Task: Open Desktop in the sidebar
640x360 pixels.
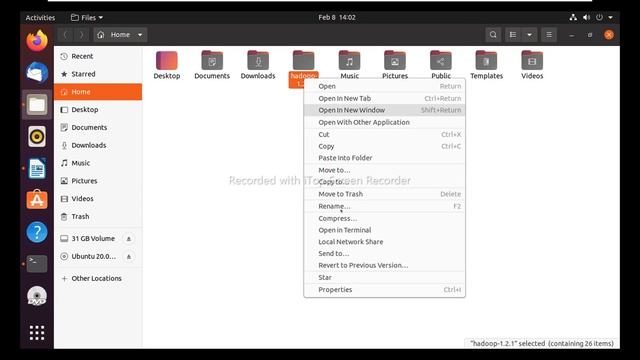Action: pos(98,109)
